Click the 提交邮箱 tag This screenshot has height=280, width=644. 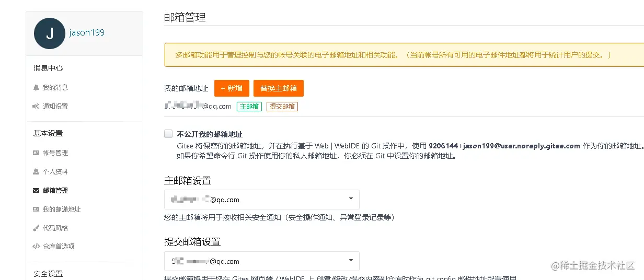pyautogui.click(x=282, y=107)
